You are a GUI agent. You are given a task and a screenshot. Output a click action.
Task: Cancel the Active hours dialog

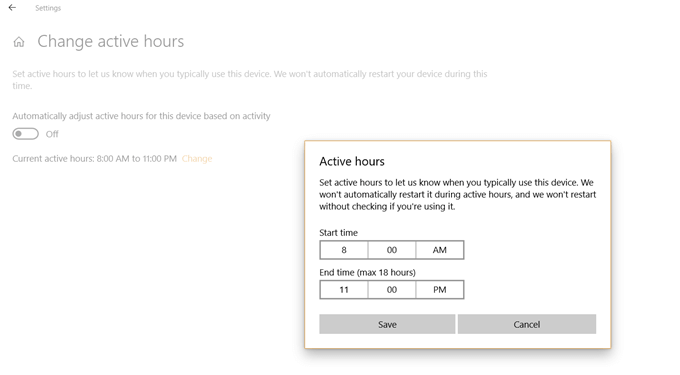[x=527, y=324]
